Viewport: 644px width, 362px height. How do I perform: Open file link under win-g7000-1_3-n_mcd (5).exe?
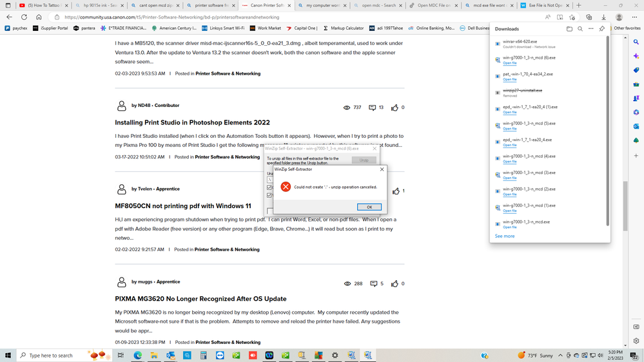coord(510,128)
